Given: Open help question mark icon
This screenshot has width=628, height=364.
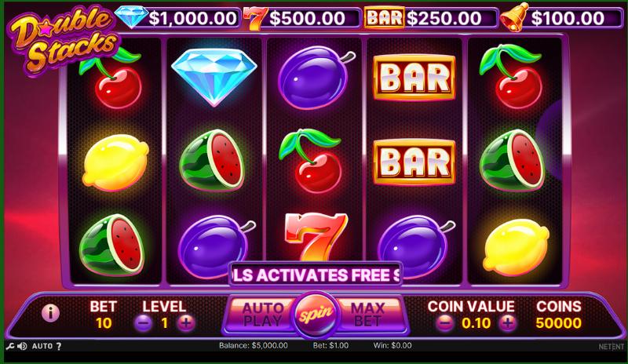Looking at the screenshot, I should (x=59, y=346).
